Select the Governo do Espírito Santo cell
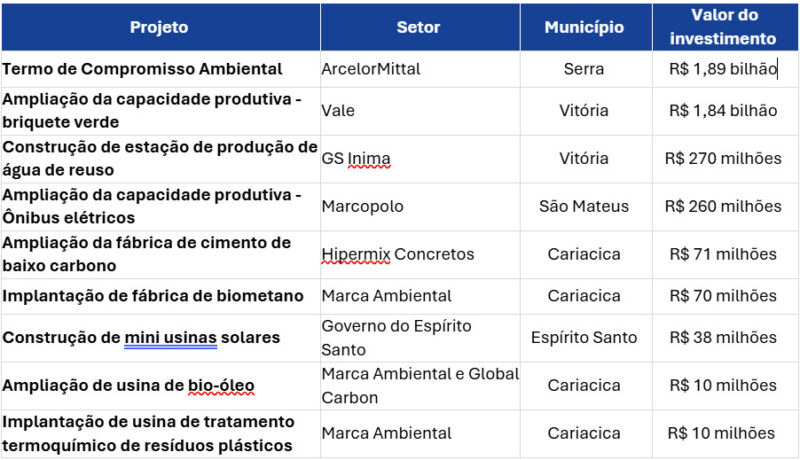 tap(396, 337)
